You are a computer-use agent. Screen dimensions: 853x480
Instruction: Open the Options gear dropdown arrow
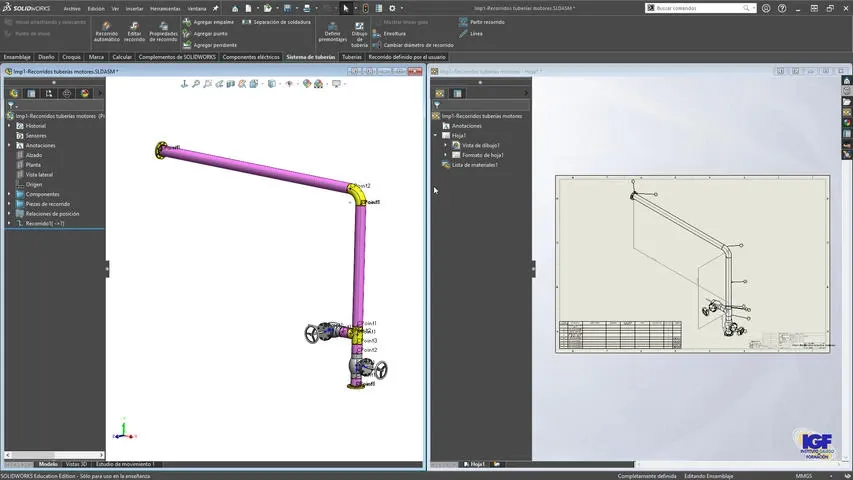[x=402, y=8]
